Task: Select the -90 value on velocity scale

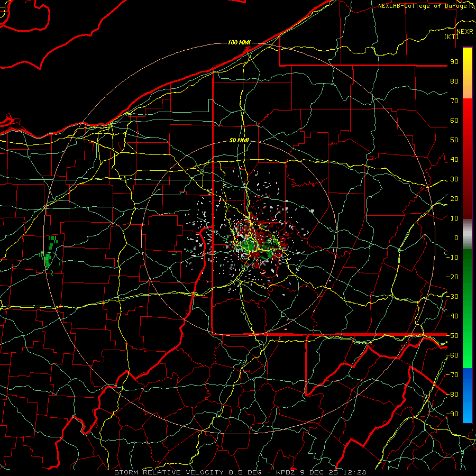Action: click(x=452, y=414)
